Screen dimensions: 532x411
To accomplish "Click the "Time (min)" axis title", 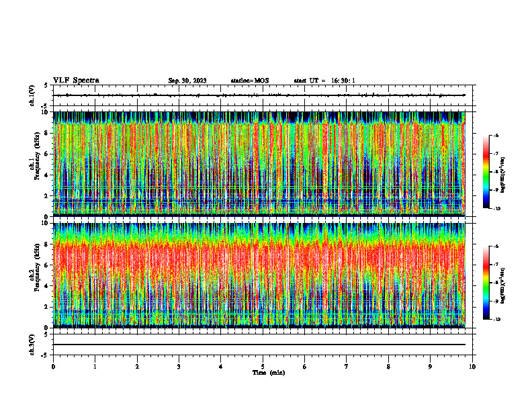I will coord(269,373).
